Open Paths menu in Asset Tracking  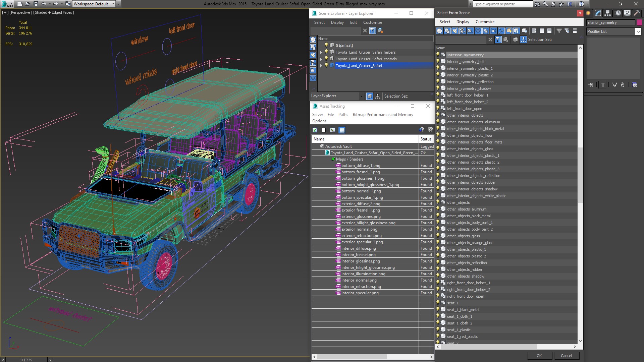[343, 115]
